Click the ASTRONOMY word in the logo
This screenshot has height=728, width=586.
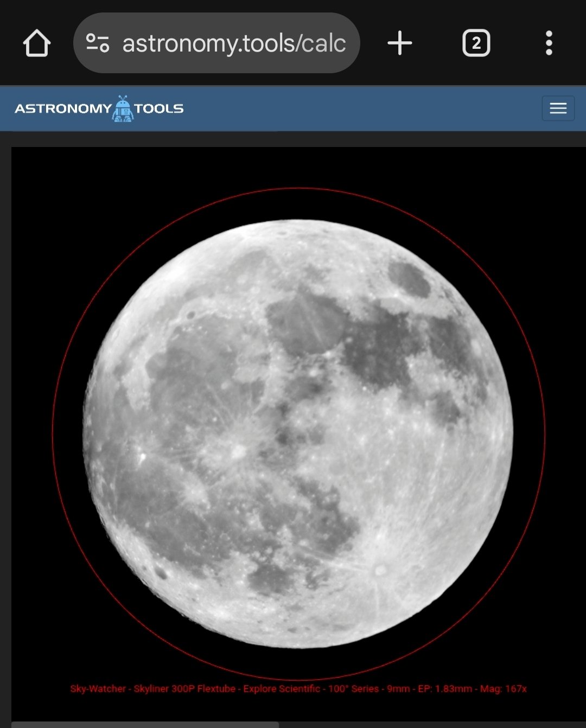[62, 109]
